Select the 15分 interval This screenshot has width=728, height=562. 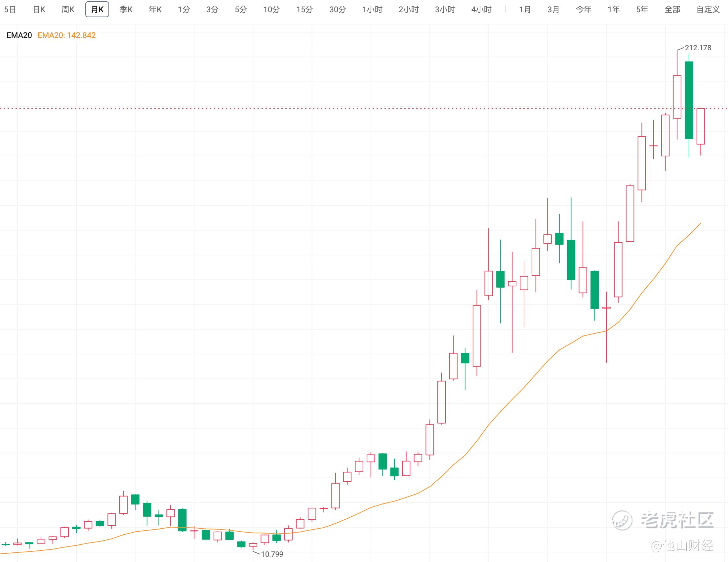point(304,9)
